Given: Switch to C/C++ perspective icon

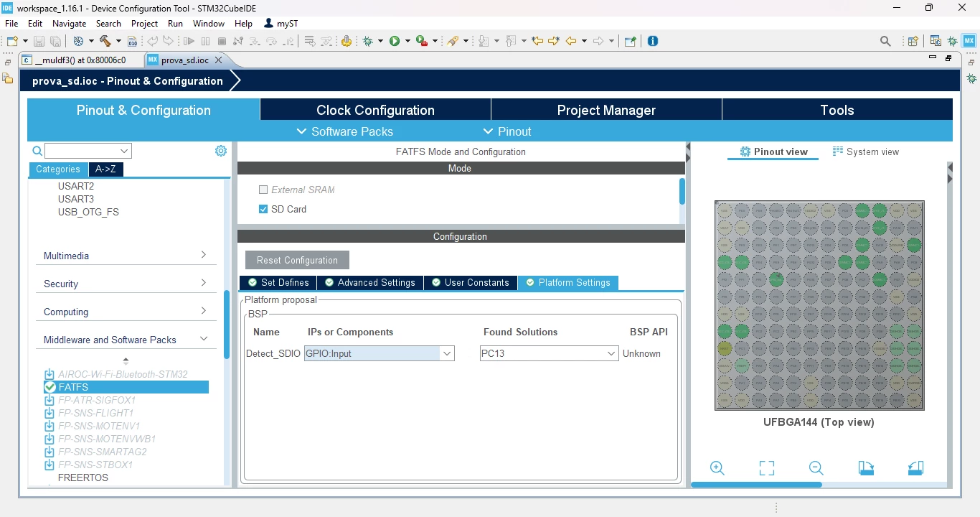Looking at the screenshot, I should [936, 41].
